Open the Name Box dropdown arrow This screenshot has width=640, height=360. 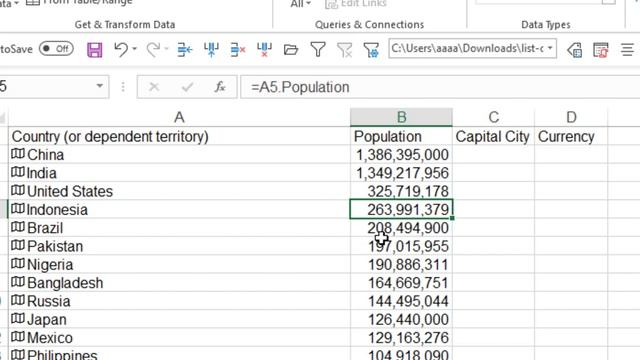pos(100,86)
